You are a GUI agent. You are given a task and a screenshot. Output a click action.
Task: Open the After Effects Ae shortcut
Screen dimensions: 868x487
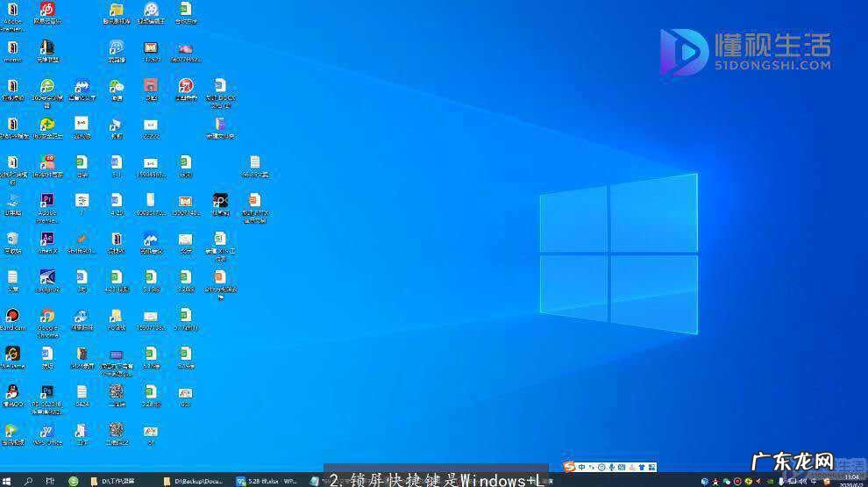point(47,239)
